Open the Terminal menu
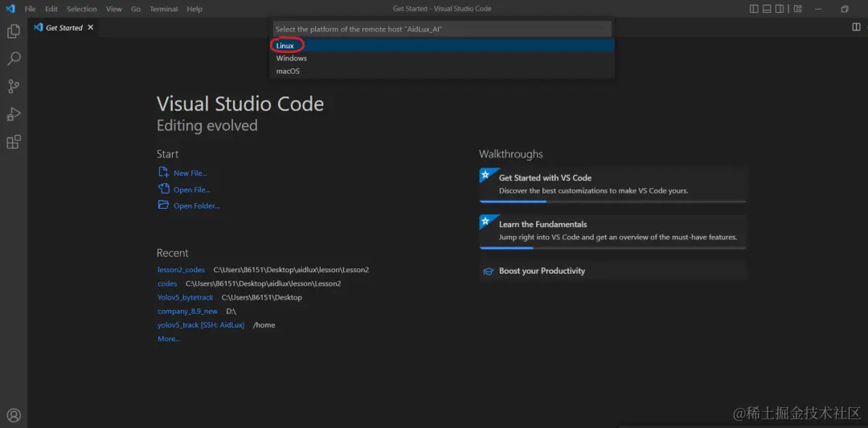 [164, 9]
